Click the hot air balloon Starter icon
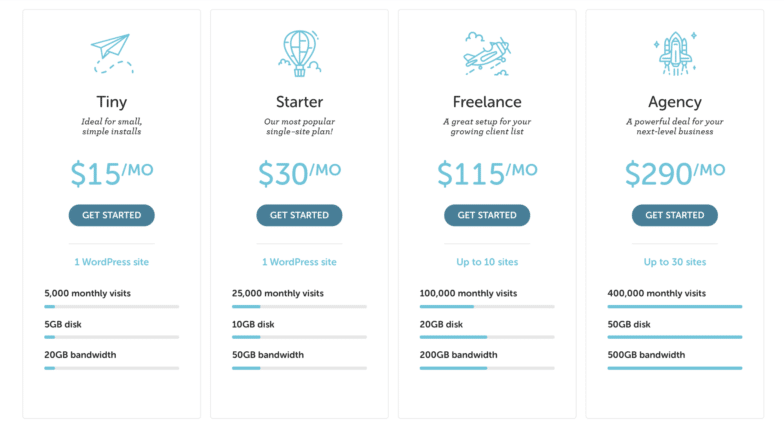 (299, 53)
